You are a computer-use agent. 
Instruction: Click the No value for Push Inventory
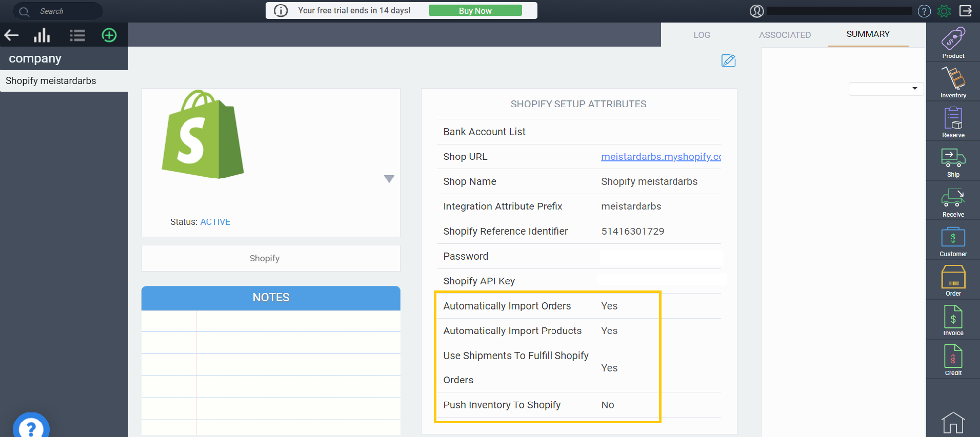[x=608, y=405]
